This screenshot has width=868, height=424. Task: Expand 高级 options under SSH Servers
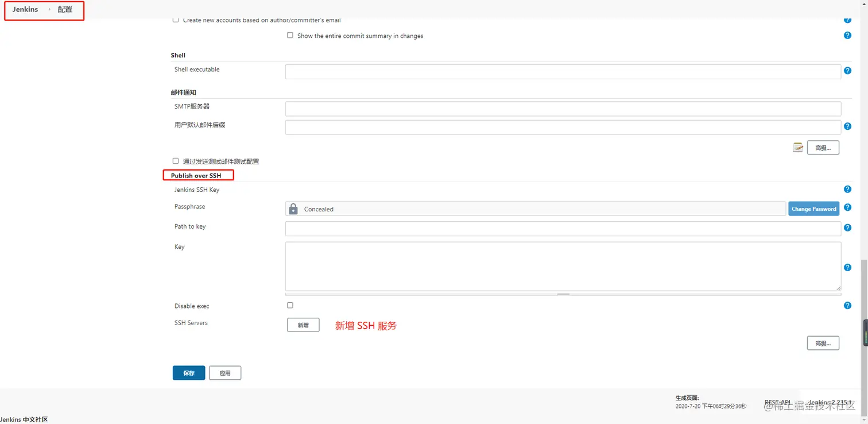pos(823,343)
